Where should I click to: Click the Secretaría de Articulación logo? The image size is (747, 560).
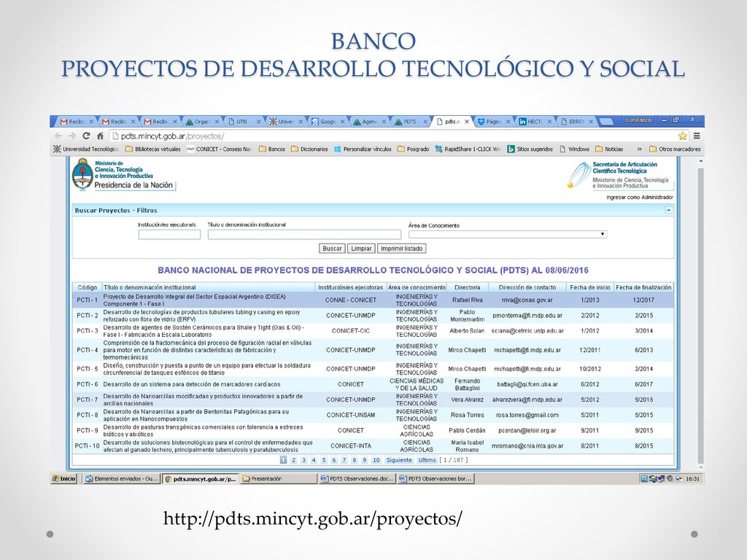[x=619, y=175]
